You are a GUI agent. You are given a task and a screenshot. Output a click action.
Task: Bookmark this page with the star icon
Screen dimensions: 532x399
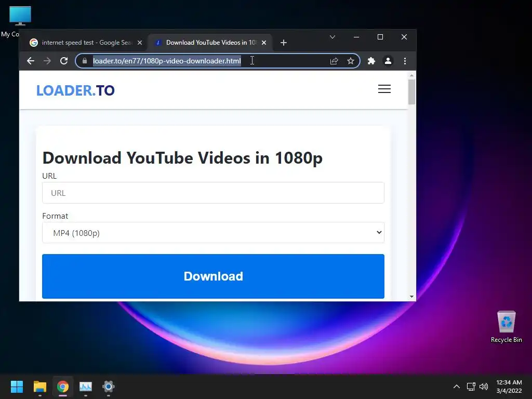coord(351,61)
